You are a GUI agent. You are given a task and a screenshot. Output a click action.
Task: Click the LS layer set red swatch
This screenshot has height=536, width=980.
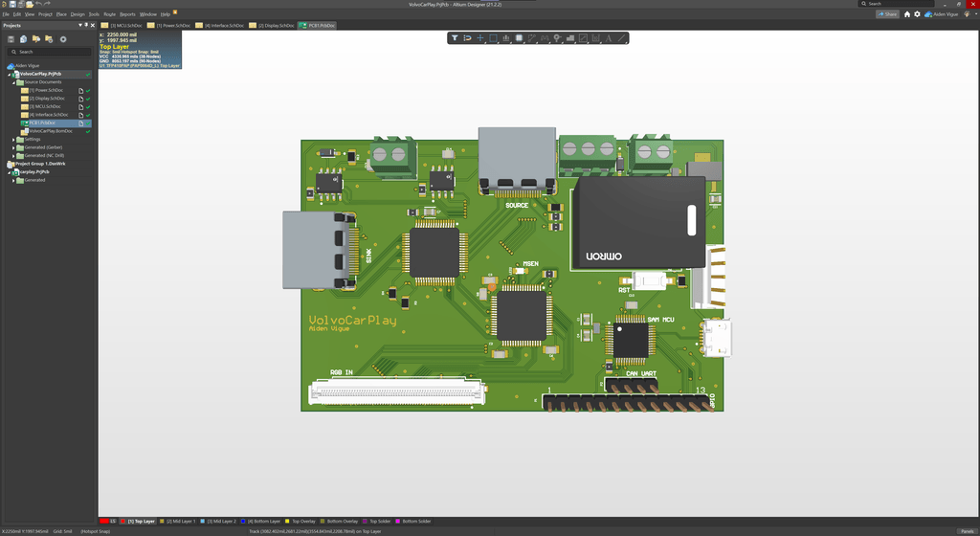click(x=103, y=521)
